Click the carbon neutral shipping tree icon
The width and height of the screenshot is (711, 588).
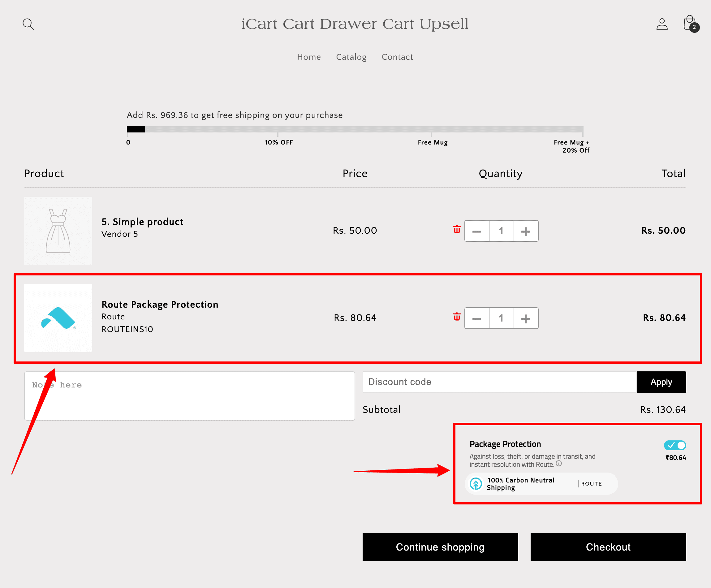coord(476,484)
